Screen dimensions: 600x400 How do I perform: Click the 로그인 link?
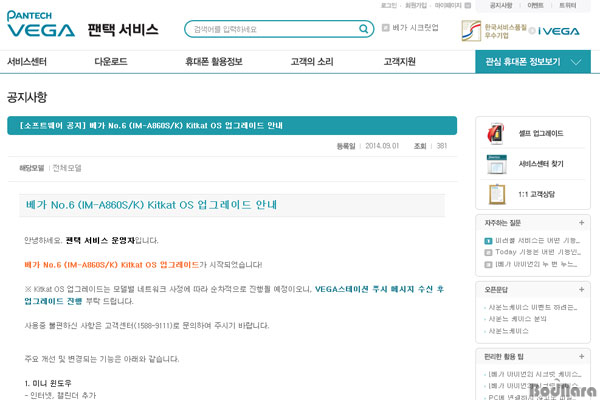click(389, 5)
